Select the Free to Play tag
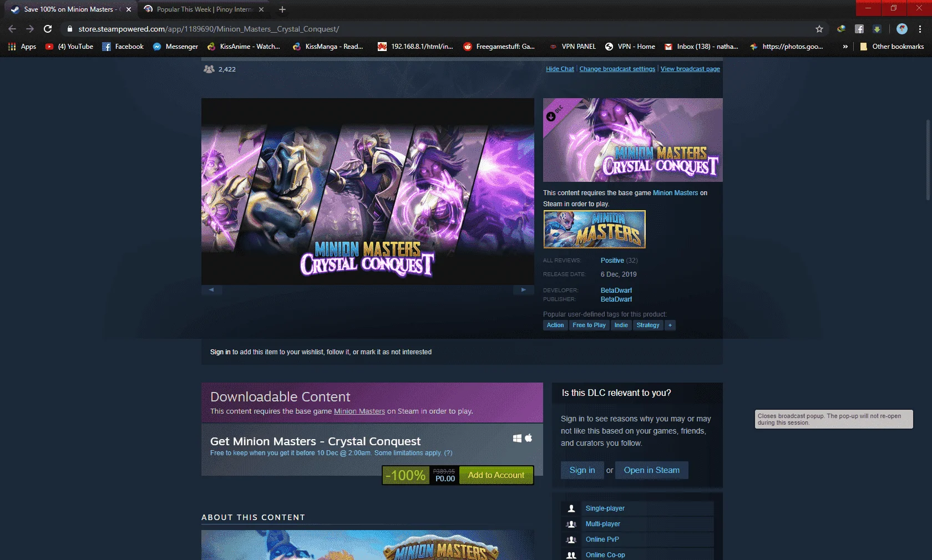Screen dimensions: 932x560 [x=589, y=325]
